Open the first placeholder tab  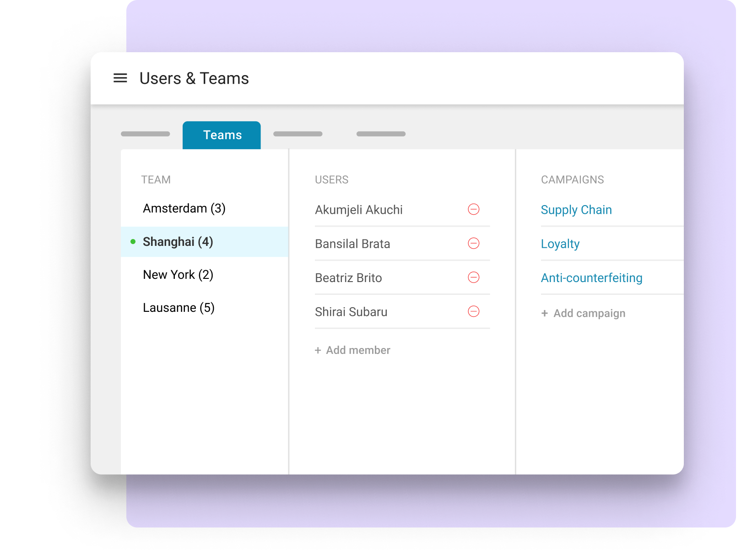(145, 134)
